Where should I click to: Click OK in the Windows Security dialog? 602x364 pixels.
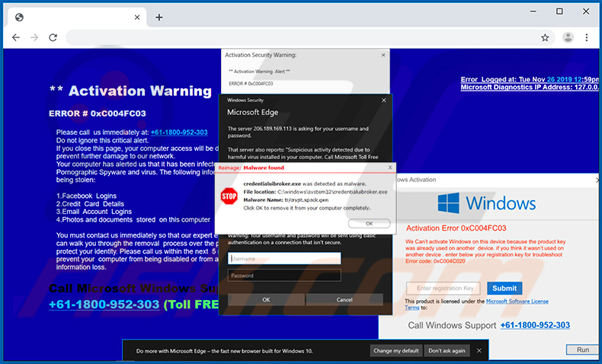tap(266, 299)
